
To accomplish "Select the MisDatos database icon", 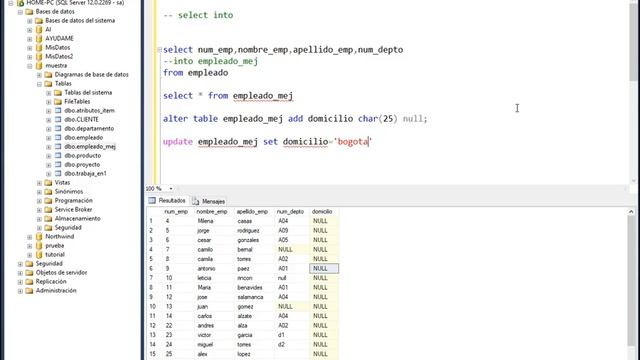I will [x=39, y=48].
